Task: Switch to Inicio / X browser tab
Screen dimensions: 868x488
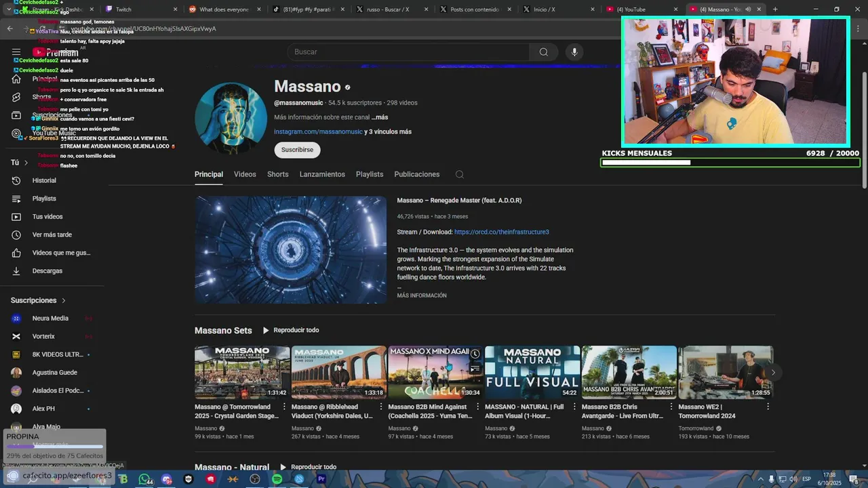Action: [556, 9]
